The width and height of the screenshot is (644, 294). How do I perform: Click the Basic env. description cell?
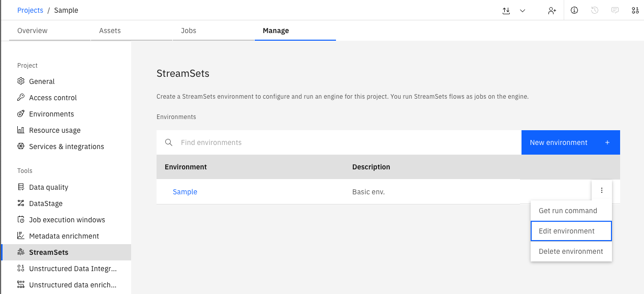pos(369,192)
